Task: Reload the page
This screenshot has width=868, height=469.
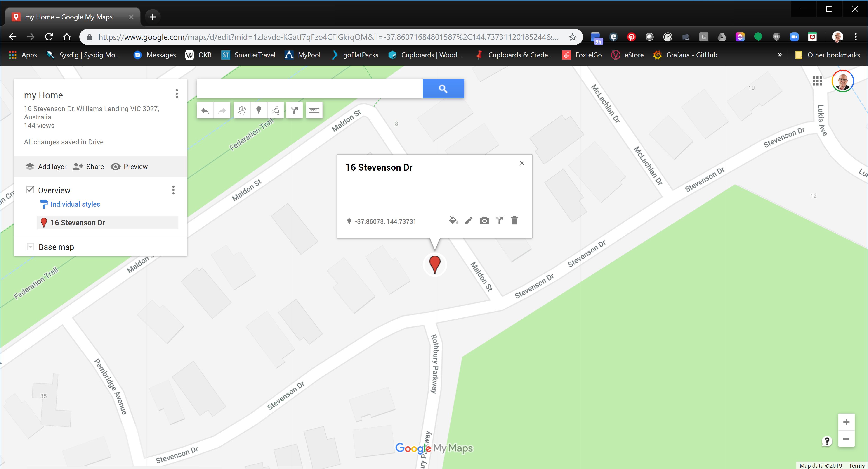Action: pyautogui.click(x=49, y=37)
